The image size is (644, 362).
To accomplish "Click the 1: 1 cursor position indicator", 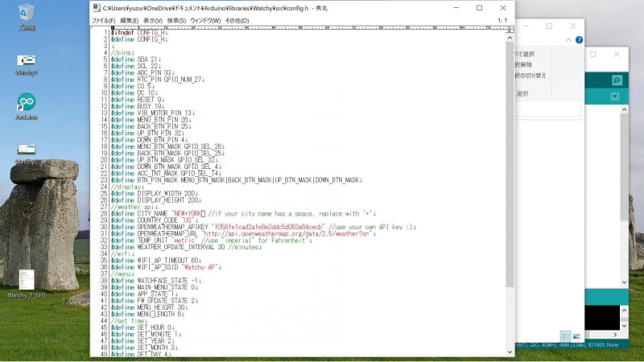I will pos(502,21).
